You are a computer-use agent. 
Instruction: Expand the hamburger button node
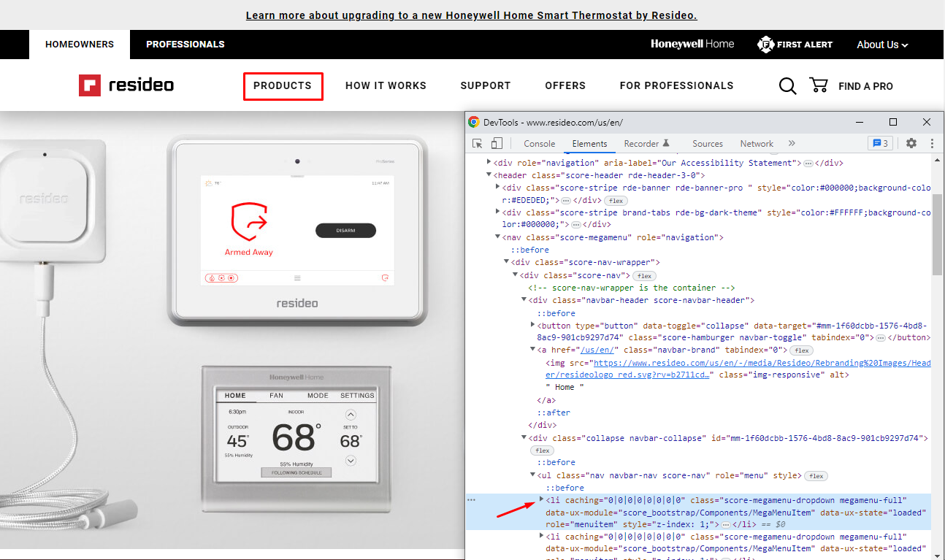(x=533, y=325)
